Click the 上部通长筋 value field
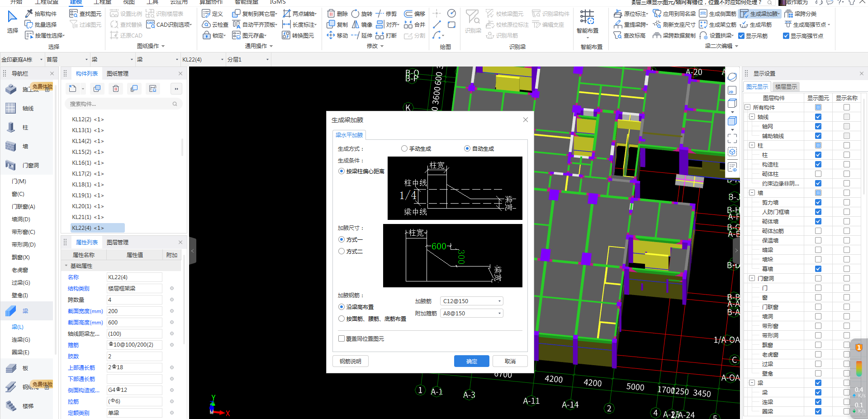The height and width of the screenshot is (419, 868). [x=134, y=367]
